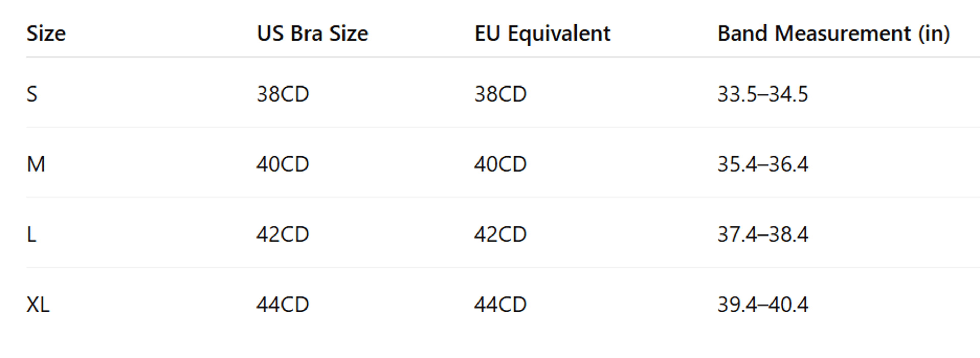The width and height of the screenshot is (980, 358).
Task: Click the 40CD US bra size cell
Action: coord(283,164)
